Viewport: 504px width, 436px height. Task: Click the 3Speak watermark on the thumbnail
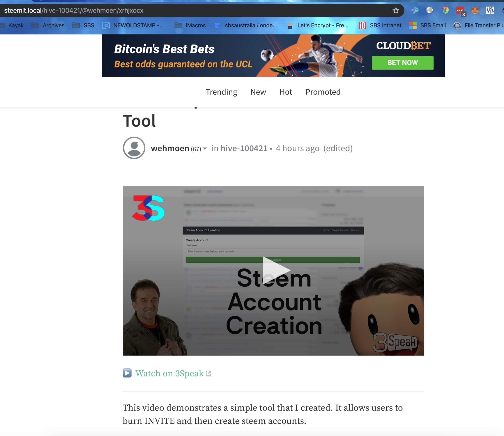click(x=395, y=342)
